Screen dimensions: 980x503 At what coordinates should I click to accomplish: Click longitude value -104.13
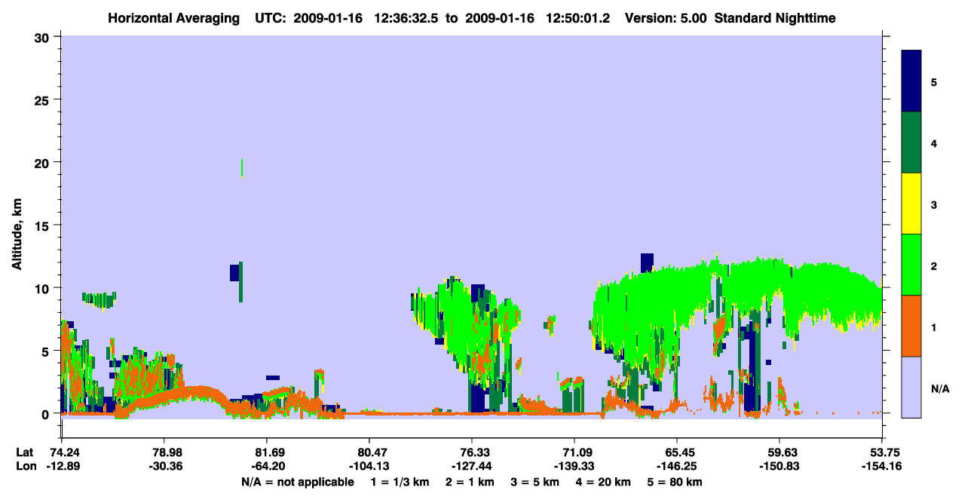point(369,466)
